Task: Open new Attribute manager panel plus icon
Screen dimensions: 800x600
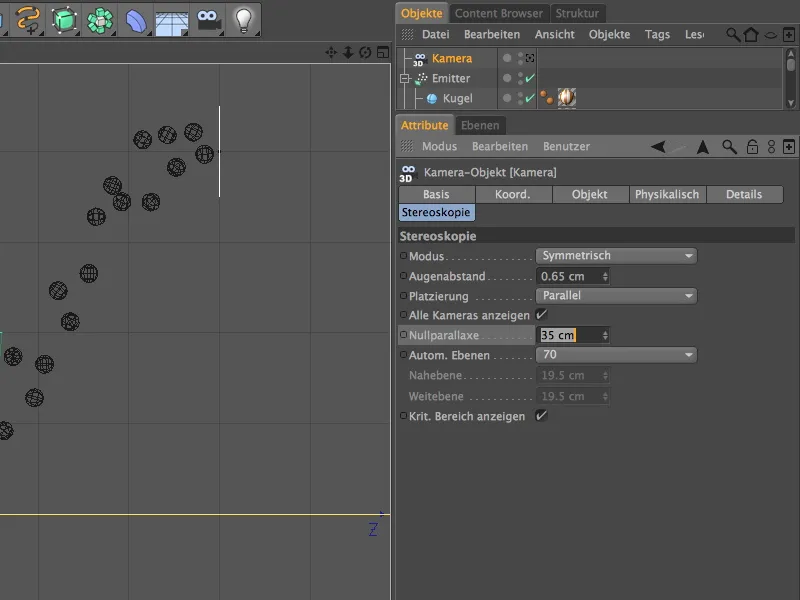Action: 789,147
